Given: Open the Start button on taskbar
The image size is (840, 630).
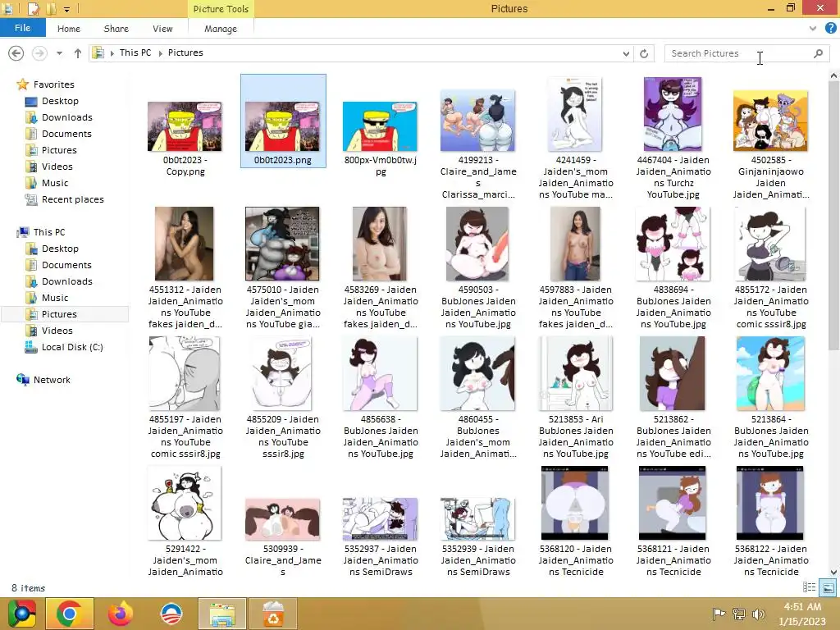Looking at the screenshot, I should 22,614.
